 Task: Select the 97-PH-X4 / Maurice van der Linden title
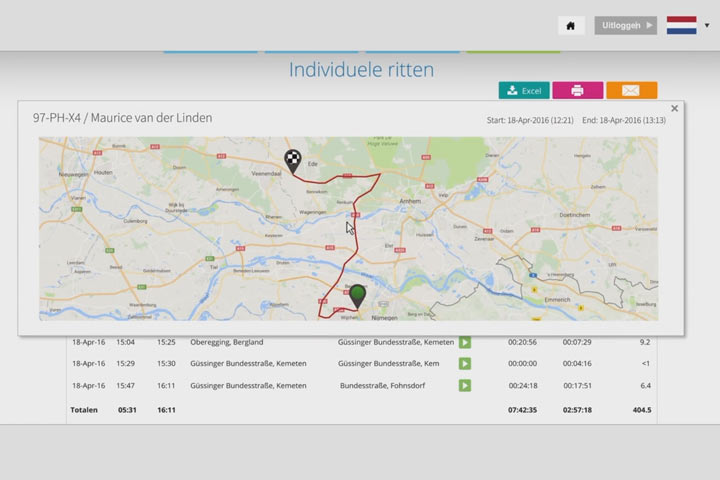(x=122, y=118)
